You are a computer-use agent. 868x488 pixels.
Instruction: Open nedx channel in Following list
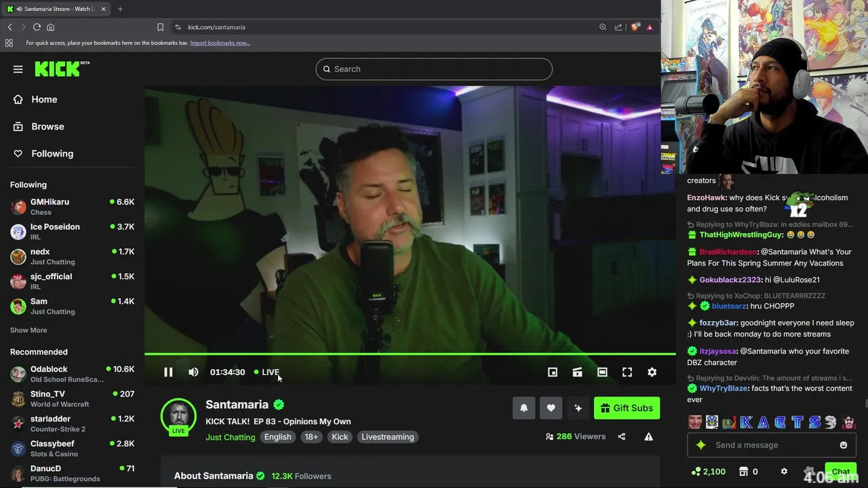(x=72, y=256)
